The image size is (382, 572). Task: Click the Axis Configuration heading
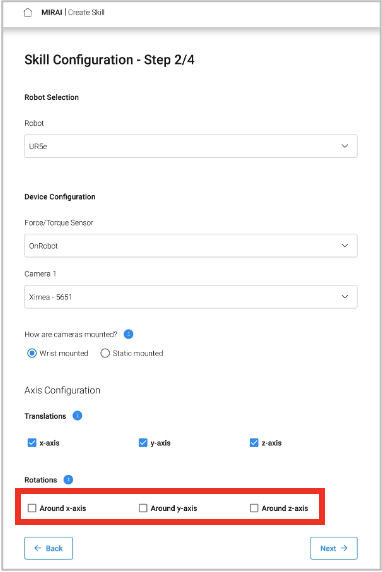62,390
